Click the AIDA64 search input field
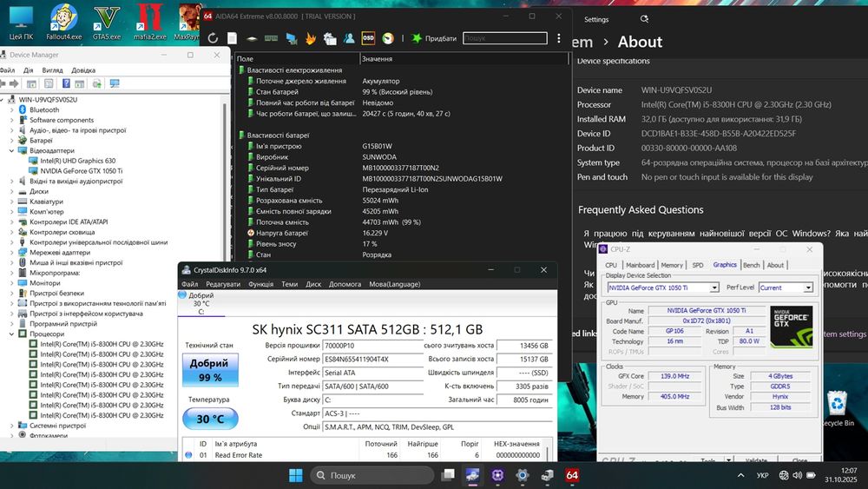The height and width of the screenshot is (489, 868). (x=503, y=38)
